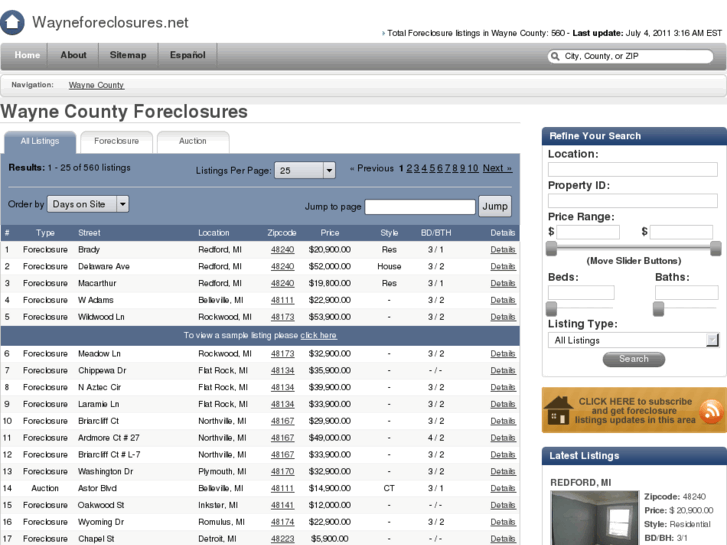Screen dimensions: 727x545
Task: Select the All Listings tab
Action: coord(40,141)
